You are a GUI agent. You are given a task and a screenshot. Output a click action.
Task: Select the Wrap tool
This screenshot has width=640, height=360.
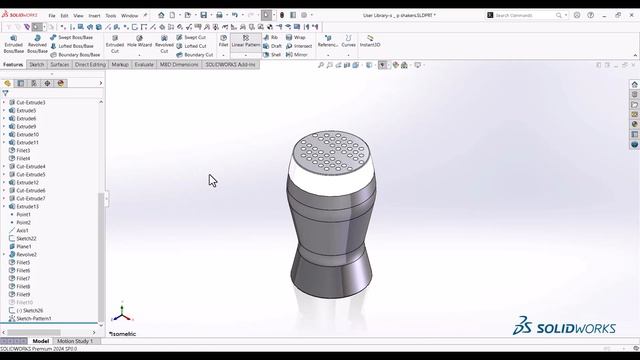click(296, 37)
